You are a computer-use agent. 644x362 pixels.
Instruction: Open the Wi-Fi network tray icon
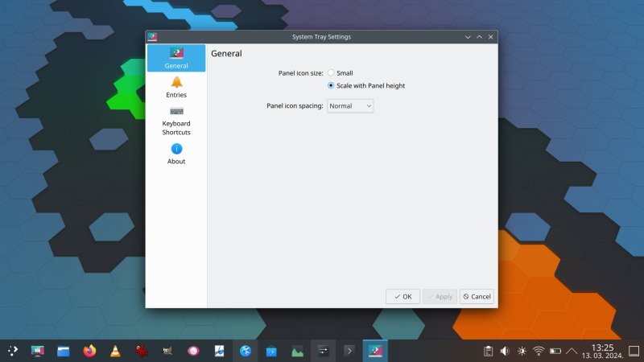click(x=539, y=351)
